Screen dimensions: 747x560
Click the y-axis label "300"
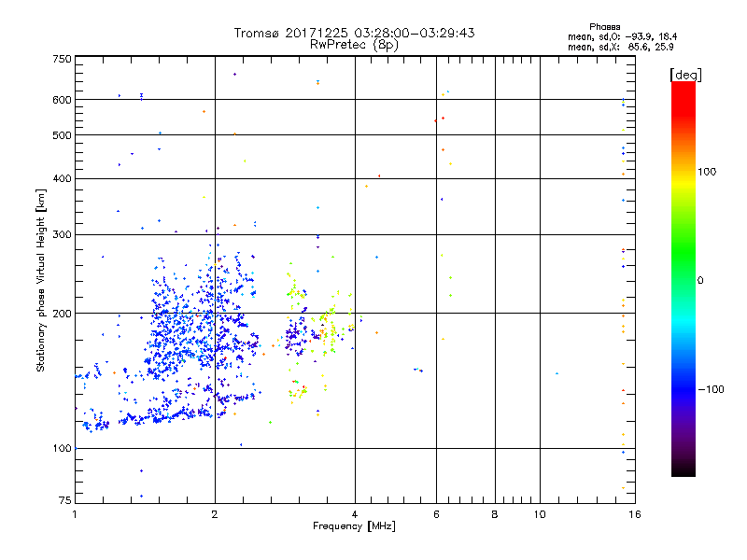(62, 234)
